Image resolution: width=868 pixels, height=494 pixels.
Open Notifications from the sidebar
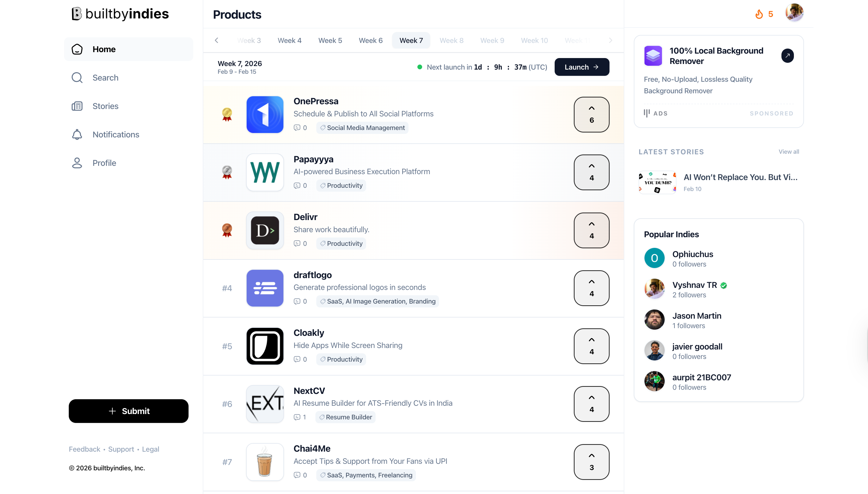(x=77, y=134)
